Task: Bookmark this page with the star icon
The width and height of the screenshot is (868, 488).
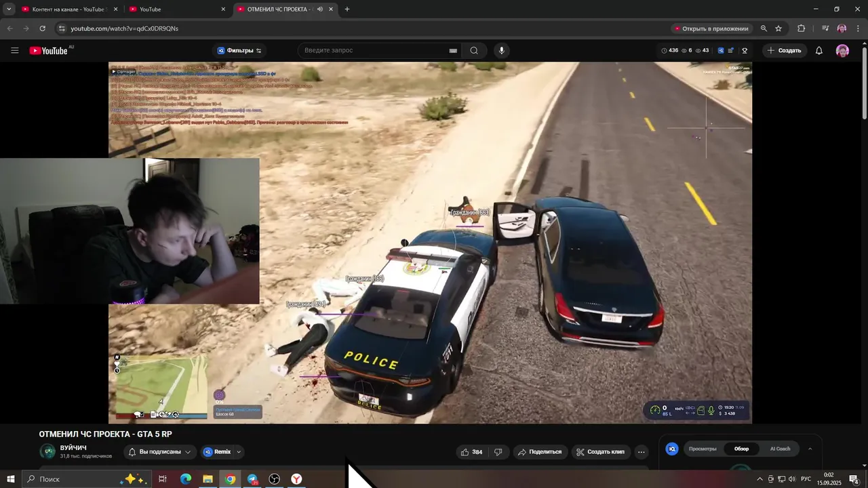Action: coord(778,28)
